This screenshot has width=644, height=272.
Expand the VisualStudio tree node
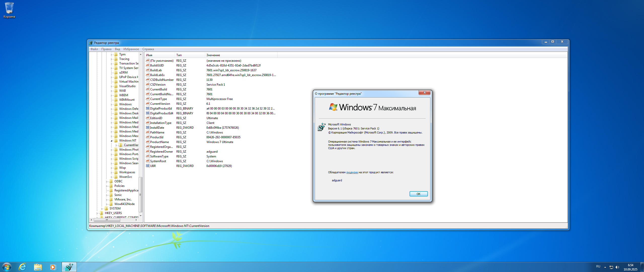[x=111, y=86]
